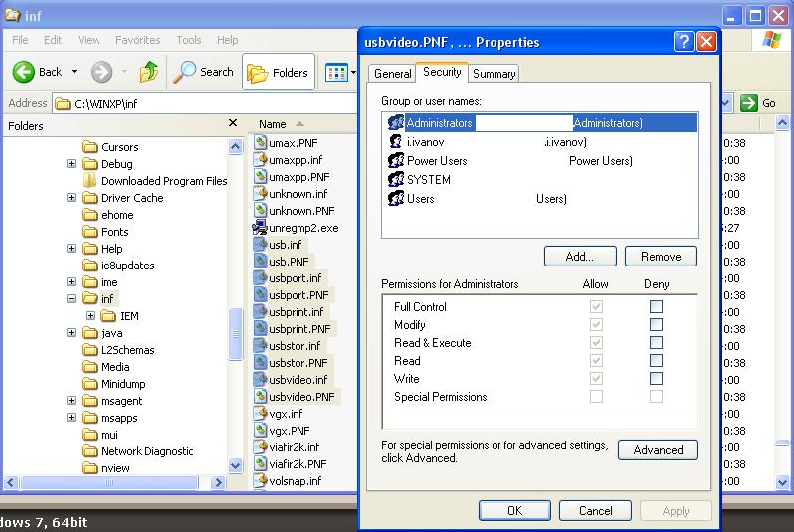
Task: Click the help question mark button
Action: [x=683, y=42]
